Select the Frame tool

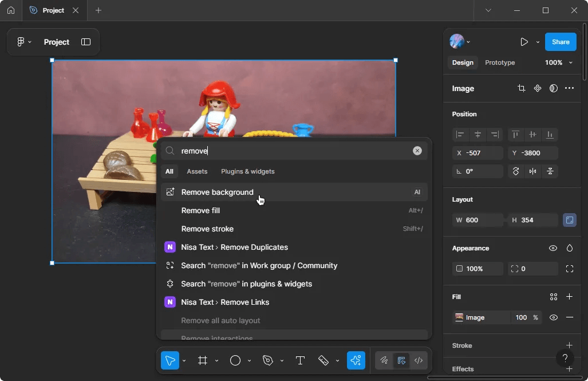click(203, 360)
